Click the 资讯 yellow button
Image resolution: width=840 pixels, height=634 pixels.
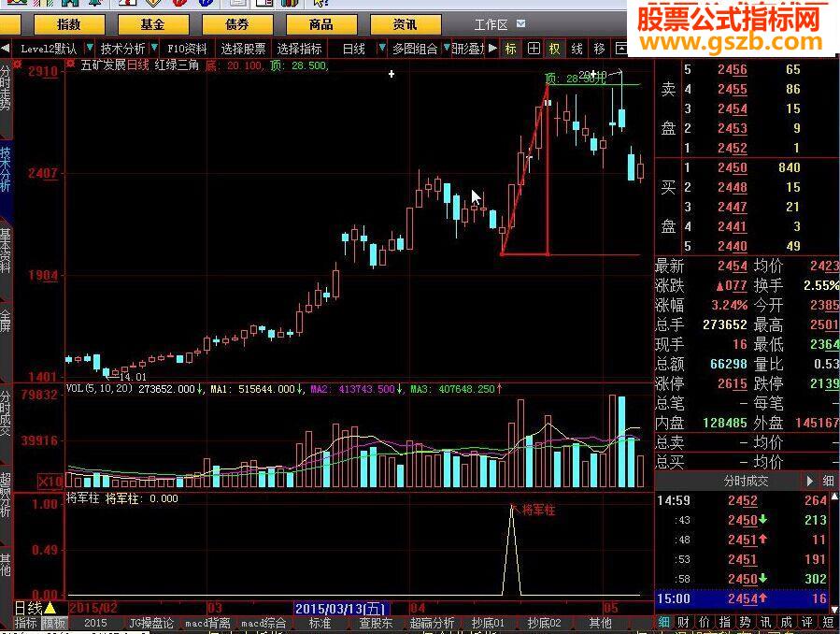(406, 24)
